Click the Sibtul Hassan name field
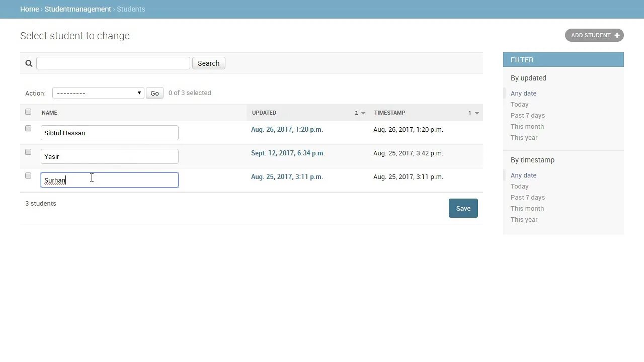The image size is (644, 362). coord(109,133)
